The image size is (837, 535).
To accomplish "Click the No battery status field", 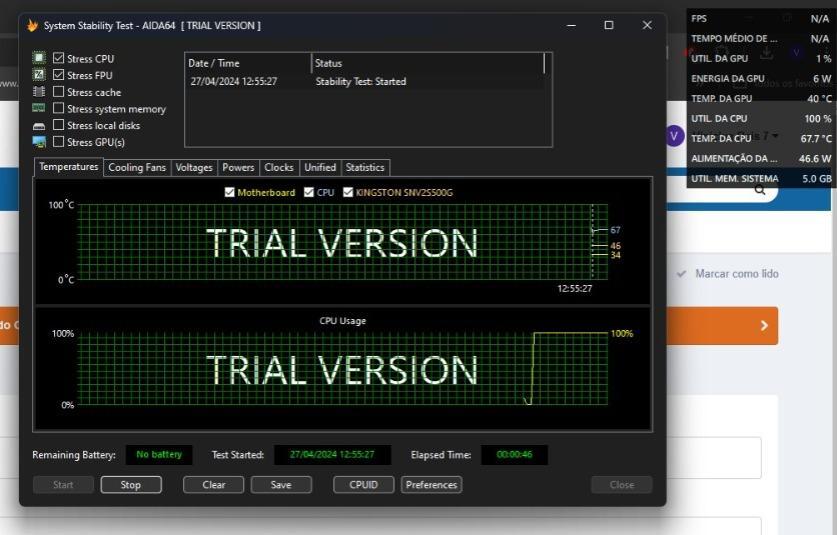I will coord(159,455).
